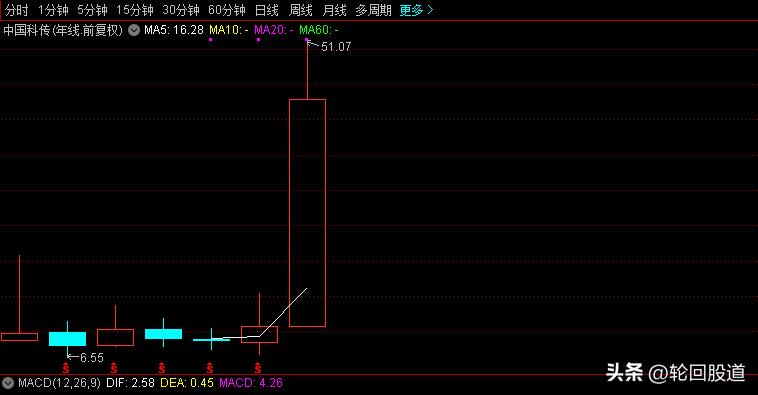Click the 51.07 high price label

tap(336, 47)
